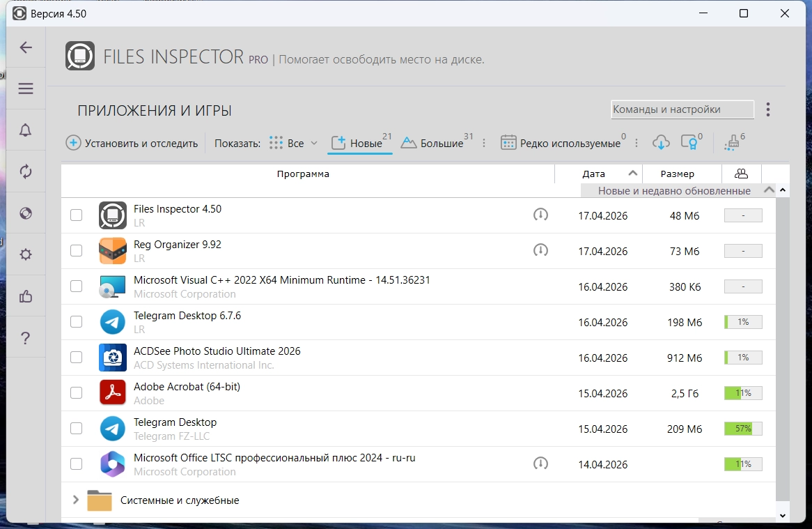Click the scrollbar up arrow

tap(783, 190)
